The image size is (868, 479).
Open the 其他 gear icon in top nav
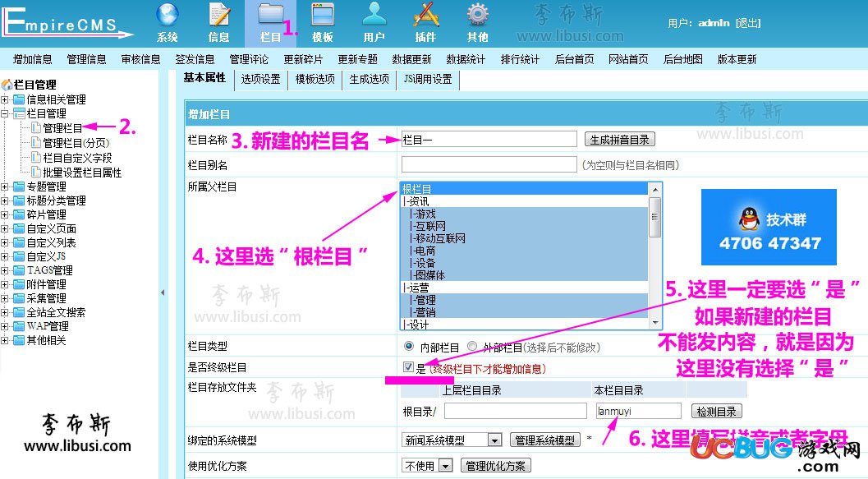coord(477,15)
